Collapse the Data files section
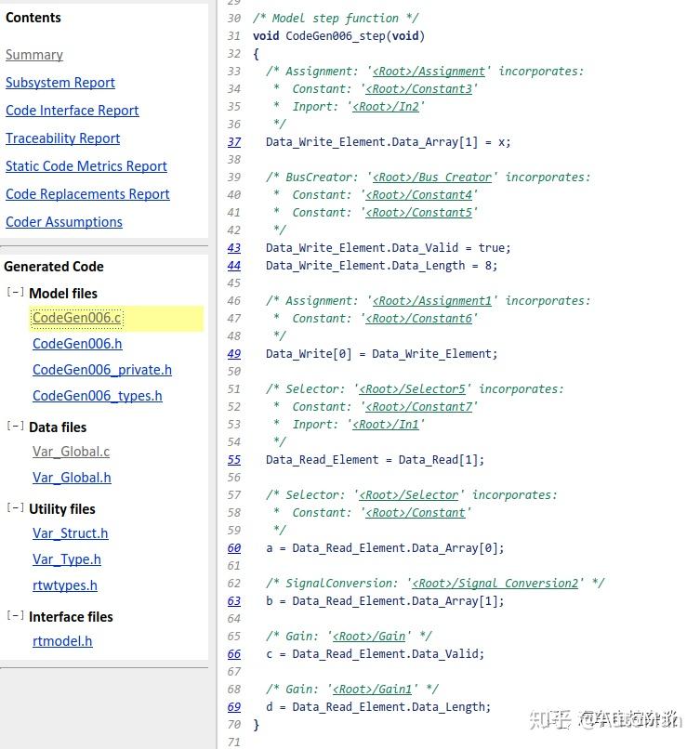 click(x=15, y=427)
